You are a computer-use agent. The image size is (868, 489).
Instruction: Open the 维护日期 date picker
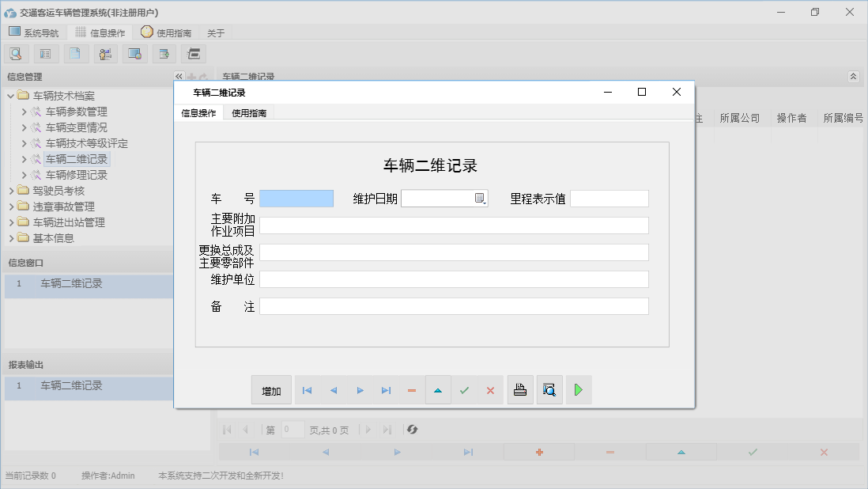tap(480, 198)
